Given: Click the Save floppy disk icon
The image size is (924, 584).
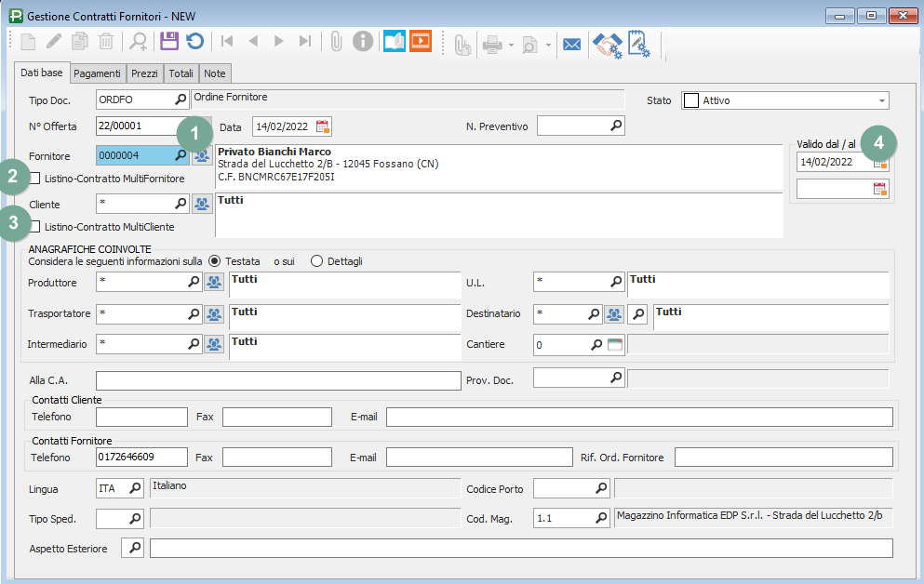Looking at the screenshot, I should [x=168, y=41].
